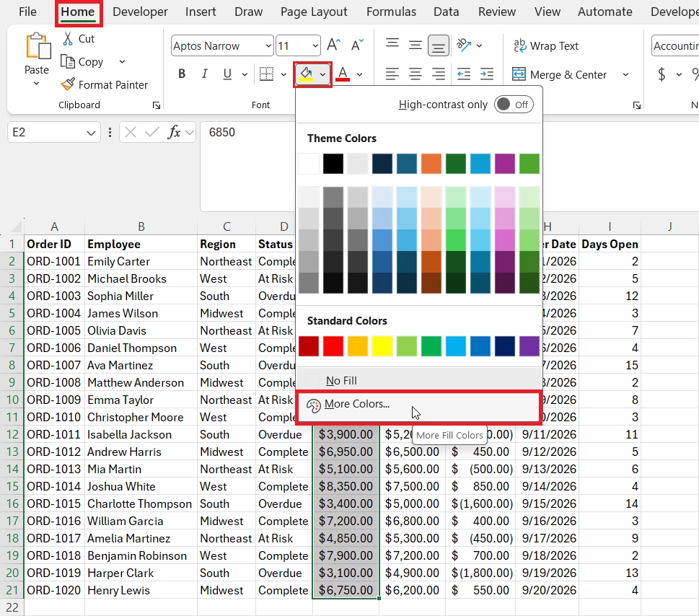Open the Clipboard dialog launcher
699x616 pixels.
(156, 105)
